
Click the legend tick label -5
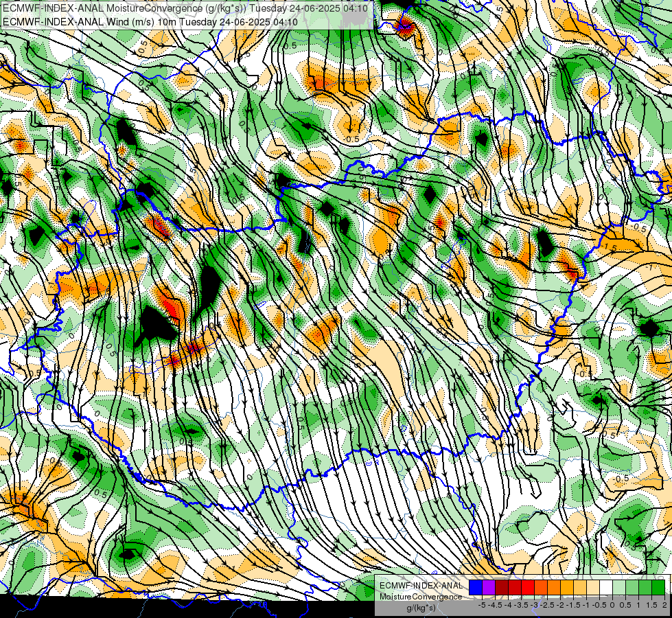tap(482, 605)
